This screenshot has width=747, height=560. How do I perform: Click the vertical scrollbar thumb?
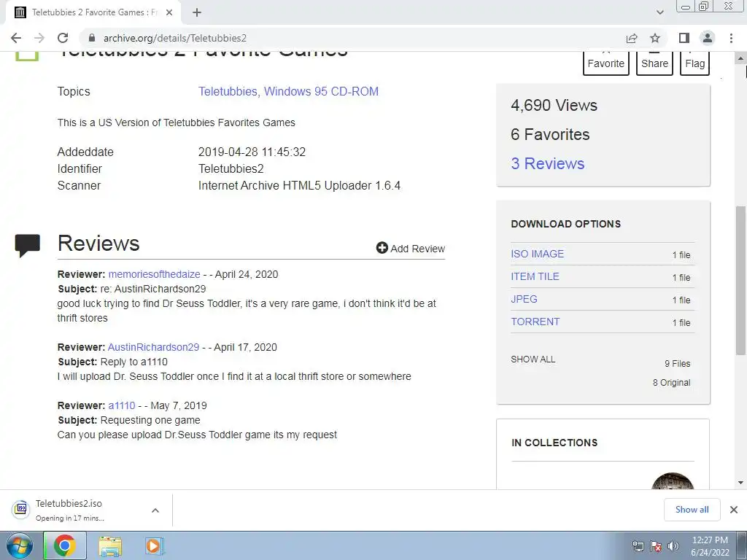tap(740, 280)
